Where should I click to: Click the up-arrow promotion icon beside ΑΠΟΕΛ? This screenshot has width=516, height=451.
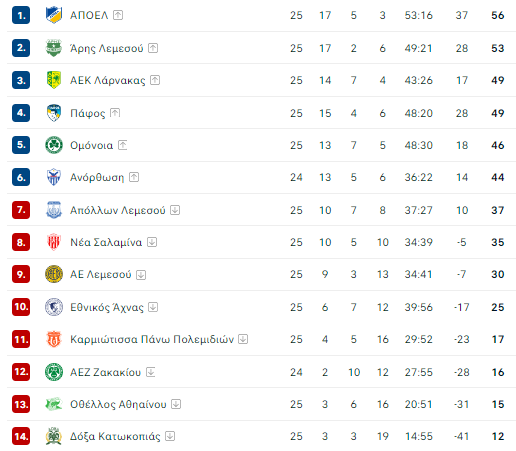pos(118,15)
